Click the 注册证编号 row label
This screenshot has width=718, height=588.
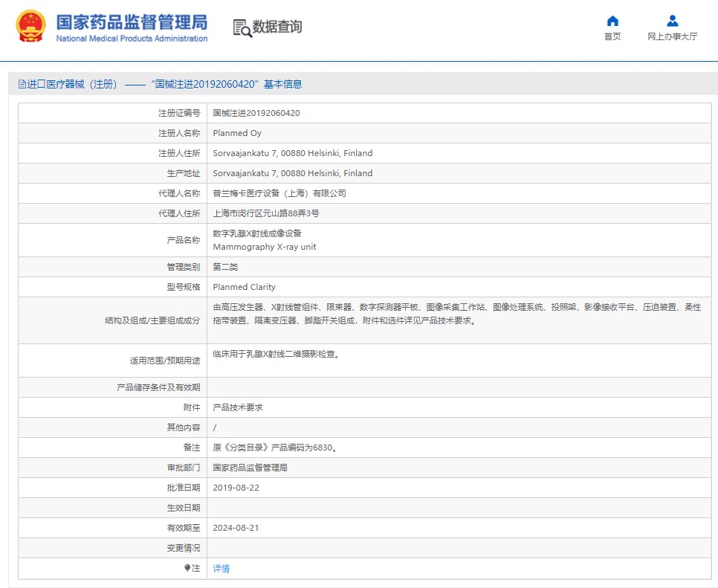180,113
